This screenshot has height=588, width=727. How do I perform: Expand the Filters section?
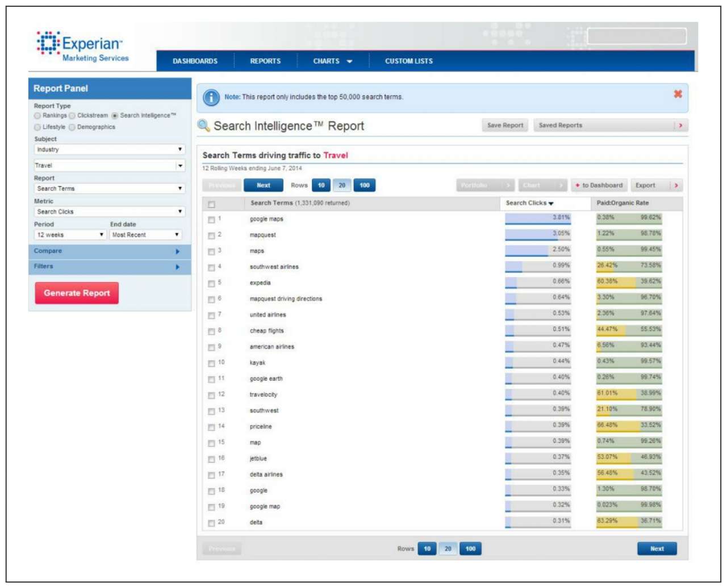pyautogui.click(x=110, y=267)
